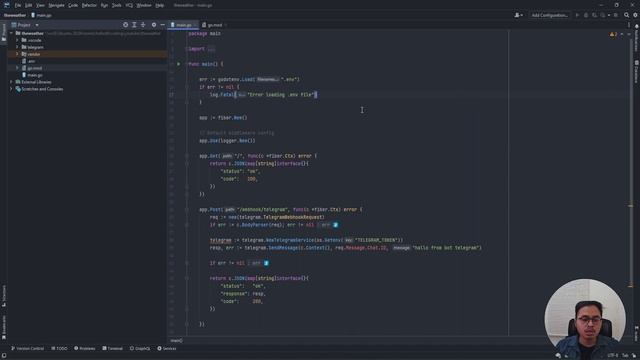Expand External Libraries node

coord(11,82)
